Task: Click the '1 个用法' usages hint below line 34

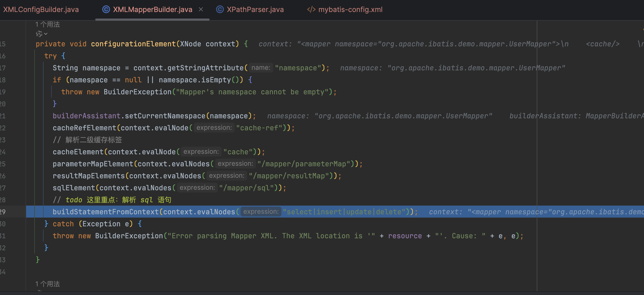Action: pyautogui.click(x=48, y=284)
